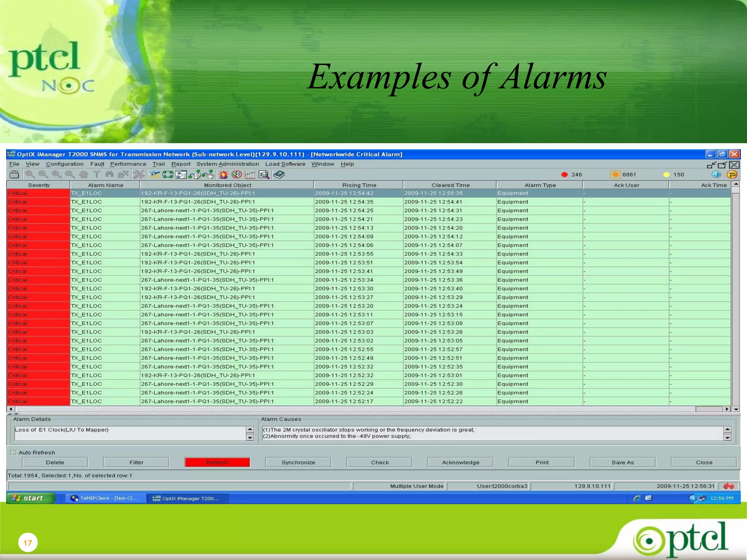
Task: Click the padlock with users icon
Action: click(123, 175)
